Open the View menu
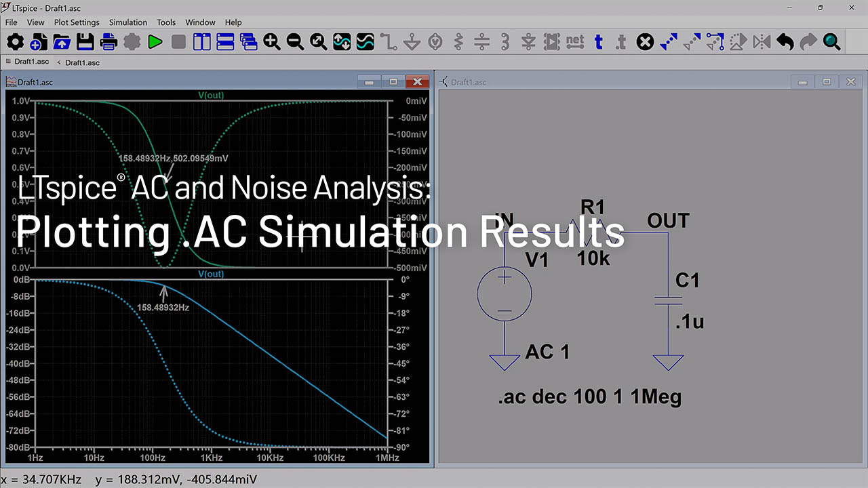868x488 pixels. (36, 22)
